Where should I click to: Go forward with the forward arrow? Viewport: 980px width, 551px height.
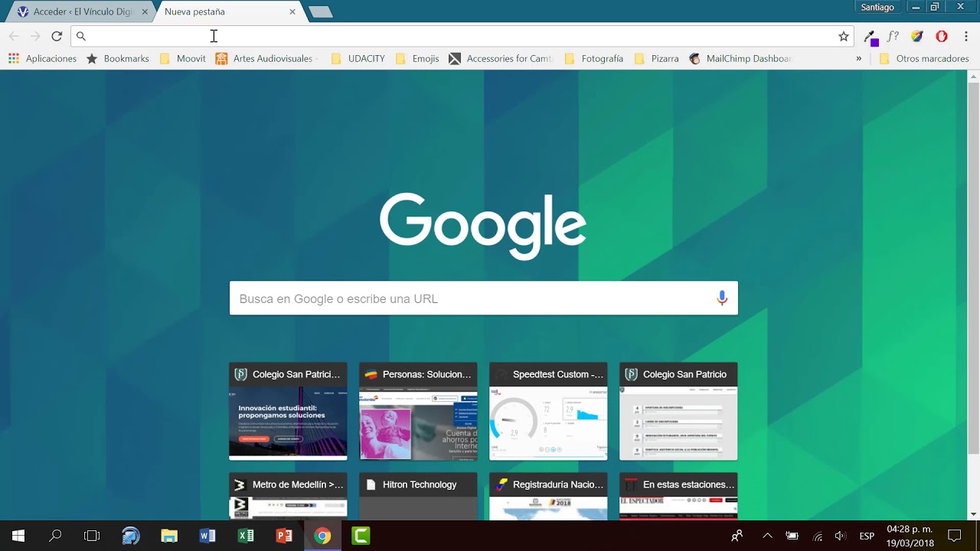click(x=35, y=36)
